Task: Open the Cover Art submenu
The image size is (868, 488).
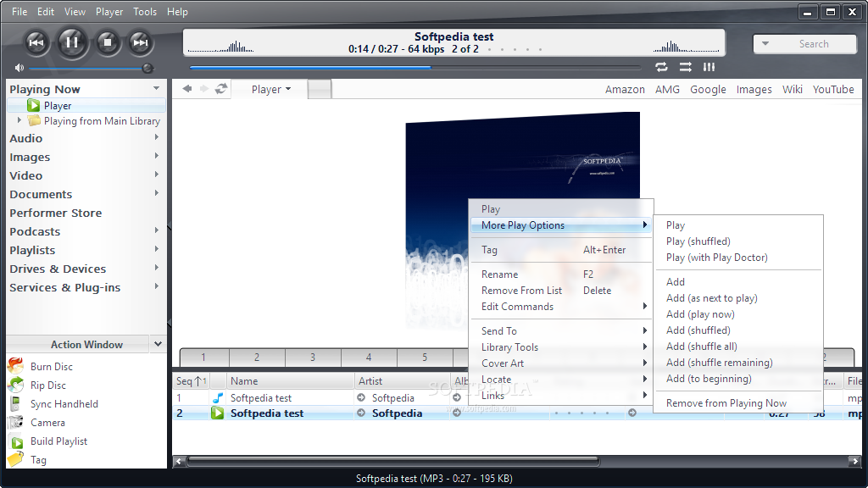Action: coord(561,363)
